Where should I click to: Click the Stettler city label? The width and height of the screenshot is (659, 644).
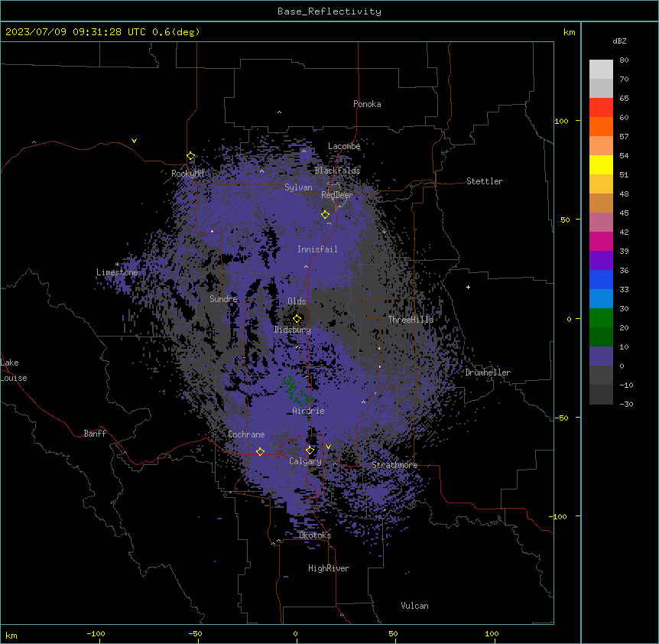(x=485, y=181)
